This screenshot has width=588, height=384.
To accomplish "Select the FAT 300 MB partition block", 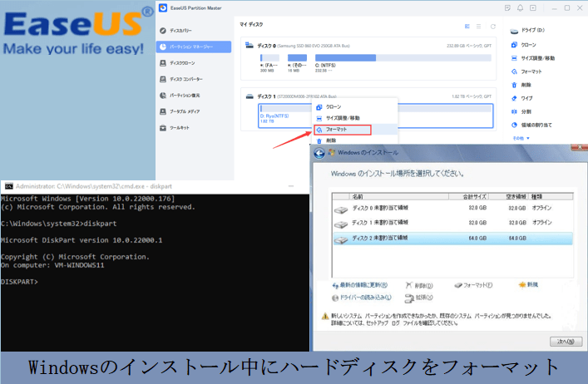I will tap(269, 57).
